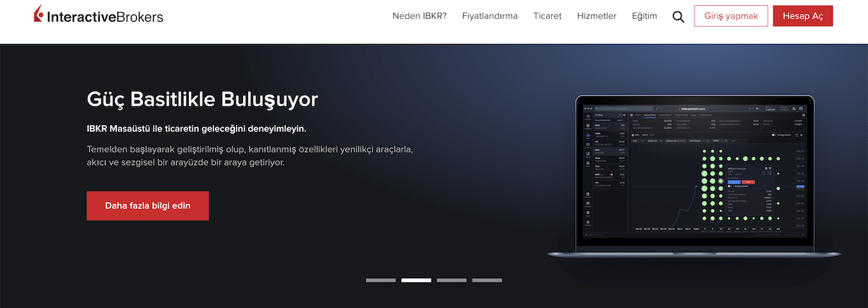Click the Güç Basitlikle Buluşuyor heading

pyautogui.click(x=203, y=99)
